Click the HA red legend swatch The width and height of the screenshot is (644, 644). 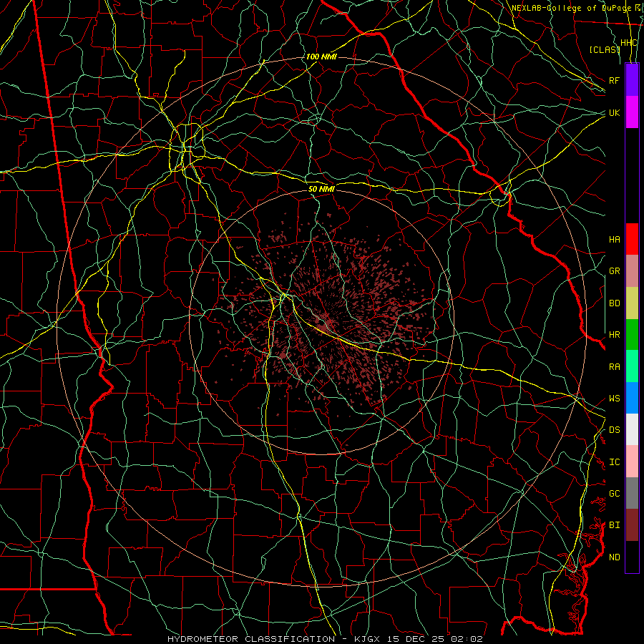[632, 239]
